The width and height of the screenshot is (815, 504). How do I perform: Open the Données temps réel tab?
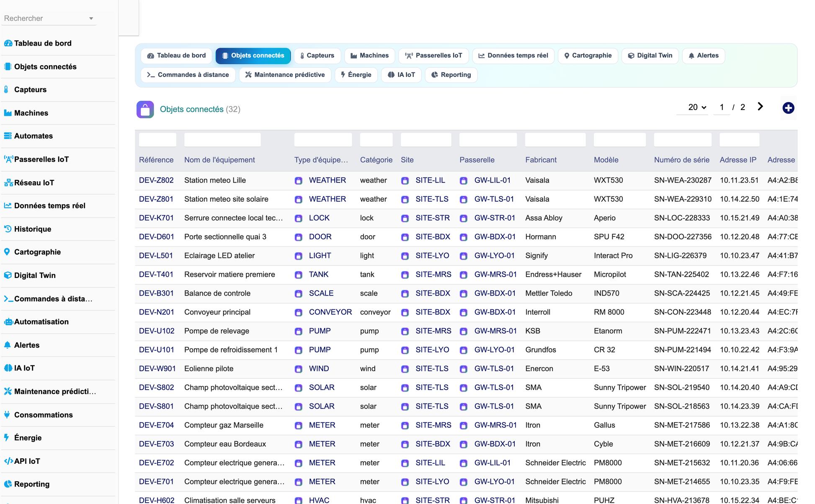513,56
